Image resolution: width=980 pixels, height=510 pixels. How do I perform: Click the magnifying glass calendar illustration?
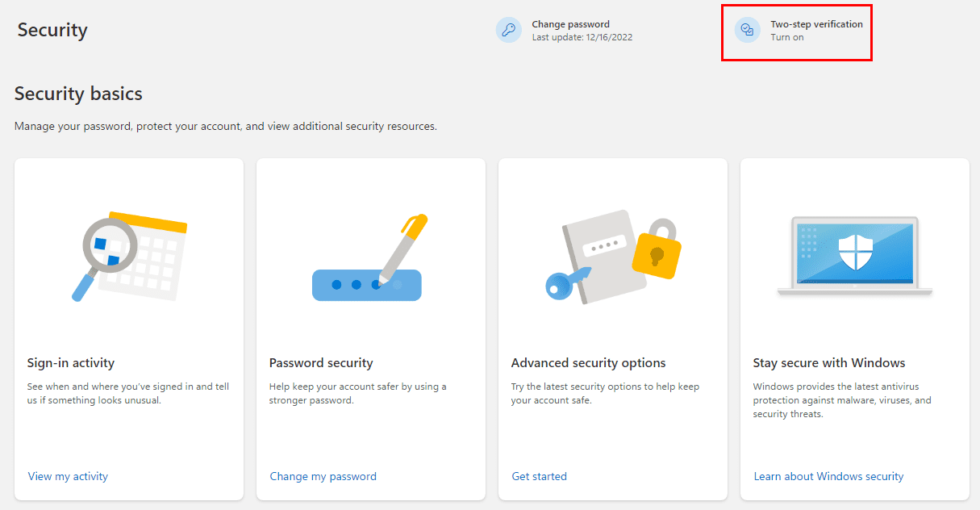(129, 257)
